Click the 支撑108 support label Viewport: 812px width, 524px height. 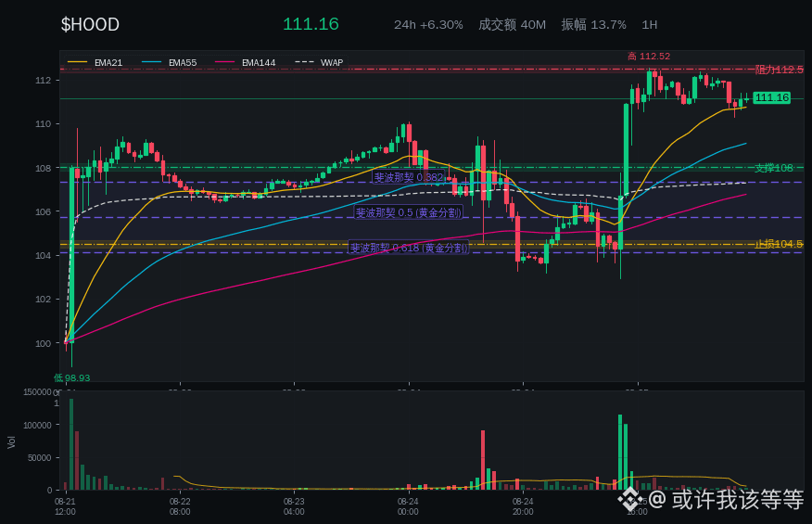point(774,168)
